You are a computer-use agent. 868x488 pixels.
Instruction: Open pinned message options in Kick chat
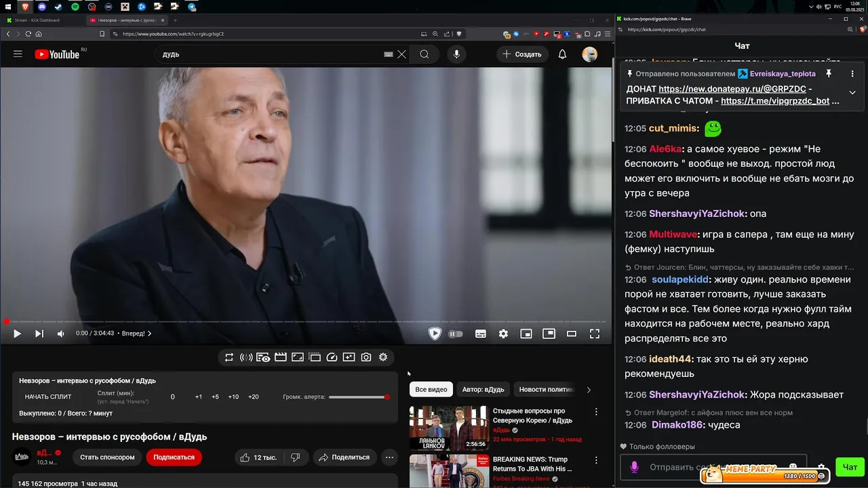point(852,73)
